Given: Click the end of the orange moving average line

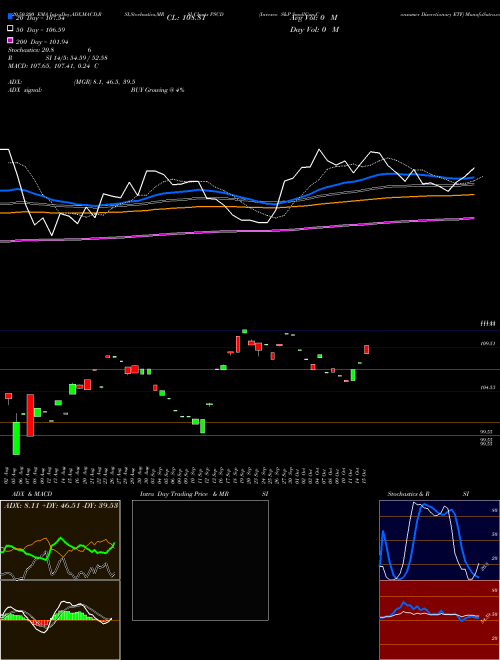Looking at the screenshot, I should (473, 194).
